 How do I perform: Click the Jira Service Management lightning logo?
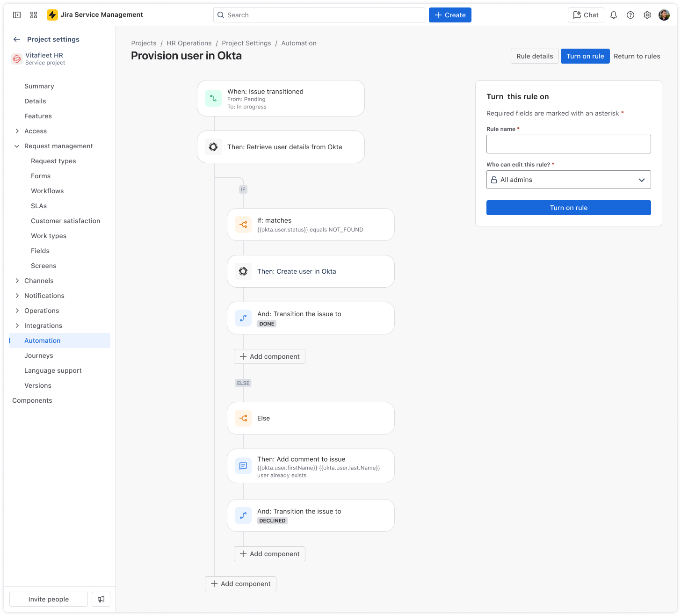click(52, 14)
